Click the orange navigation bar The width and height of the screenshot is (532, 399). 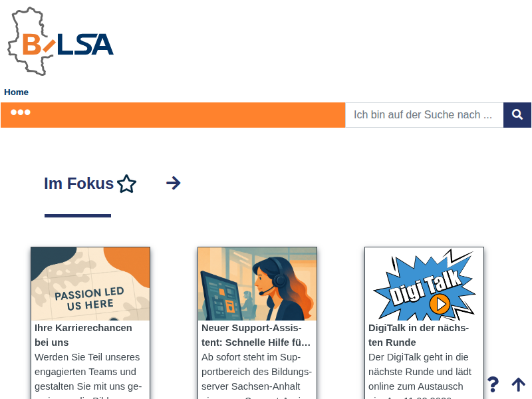(173, 115)
